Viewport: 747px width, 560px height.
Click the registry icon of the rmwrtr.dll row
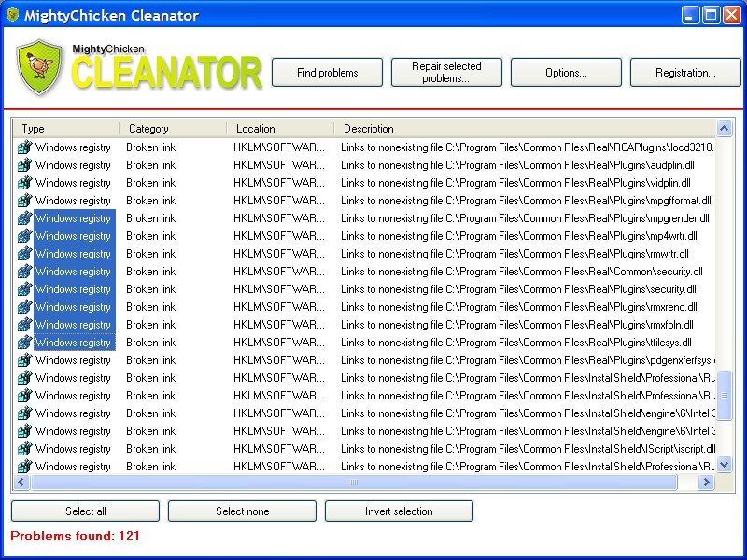(x=24, y=254)
